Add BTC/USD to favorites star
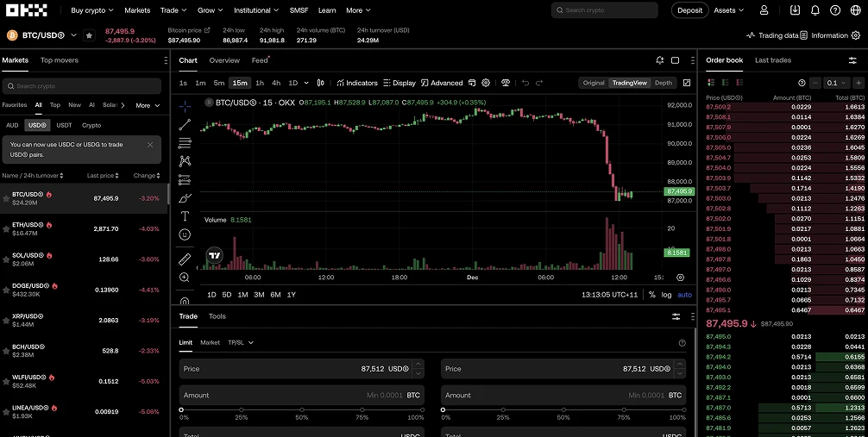The image size is (868, 437). [89, 35]
